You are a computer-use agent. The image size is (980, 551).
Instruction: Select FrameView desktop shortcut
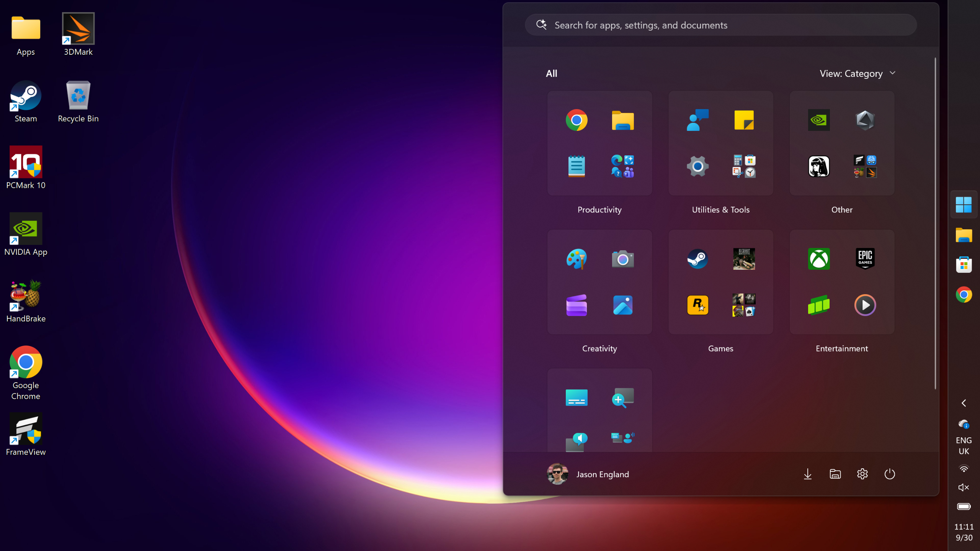coord(26,435)
